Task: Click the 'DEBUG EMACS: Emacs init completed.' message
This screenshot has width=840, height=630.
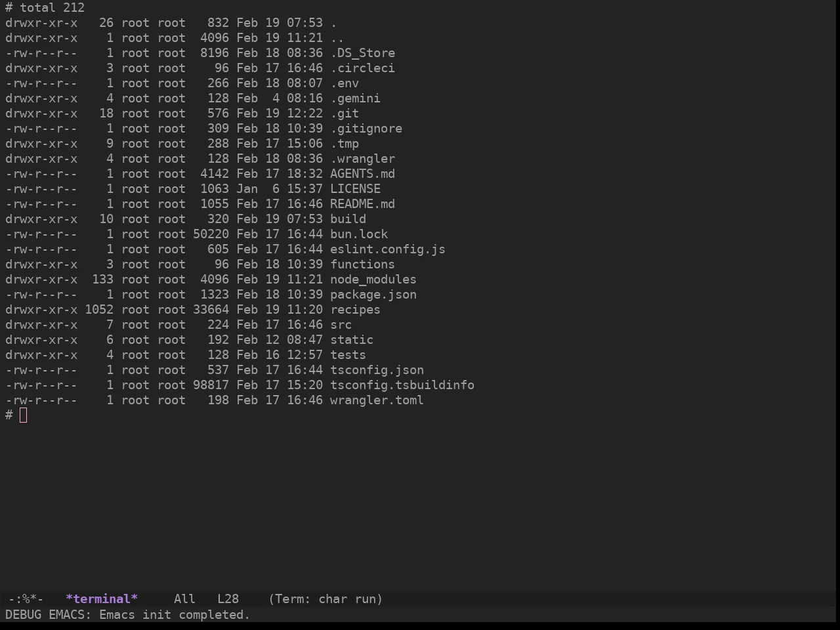Action: pyautogui.click(x=127, y=615)
